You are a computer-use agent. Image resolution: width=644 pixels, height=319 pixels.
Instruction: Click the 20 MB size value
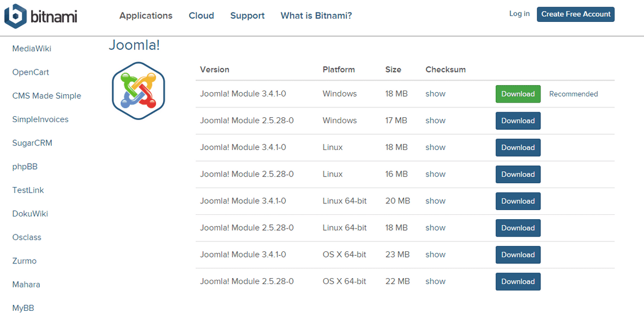coord(398,201)
